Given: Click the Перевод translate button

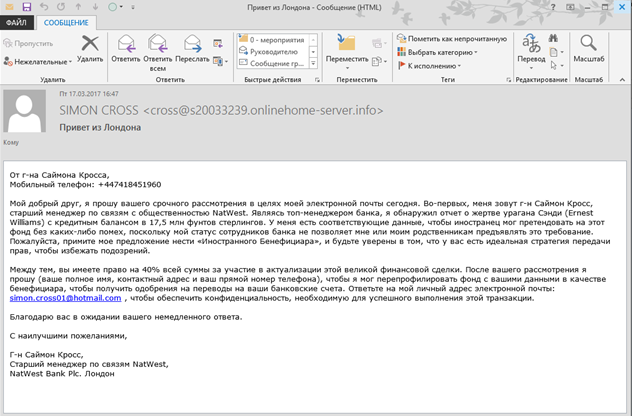Looking at the screenshot, I should pyautogui.click(x=531, y=52).
